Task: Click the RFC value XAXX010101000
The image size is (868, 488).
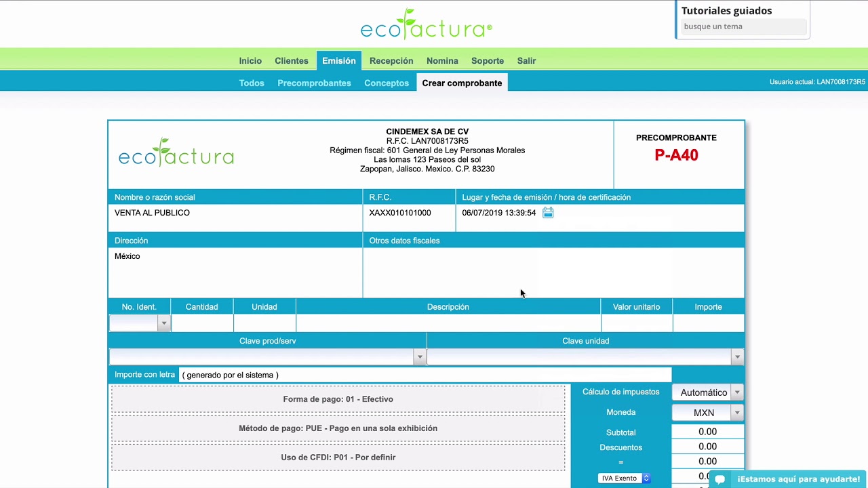Action: tap(400, 213)
